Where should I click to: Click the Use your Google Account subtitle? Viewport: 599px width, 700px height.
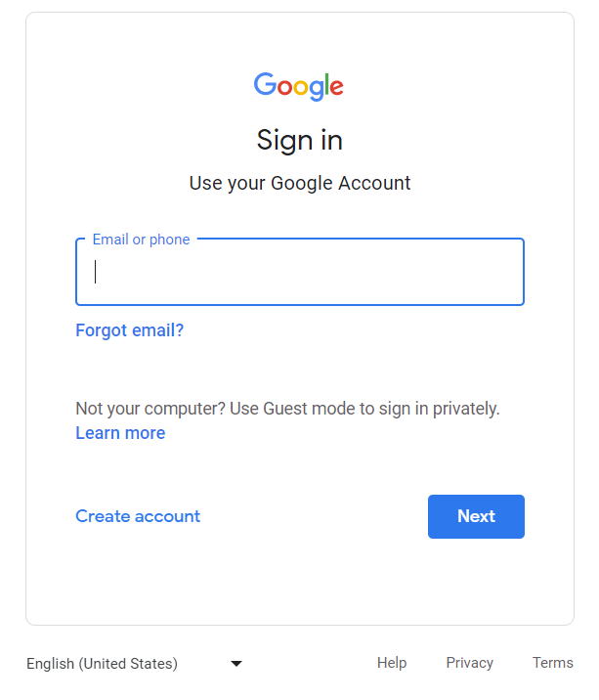299,183
